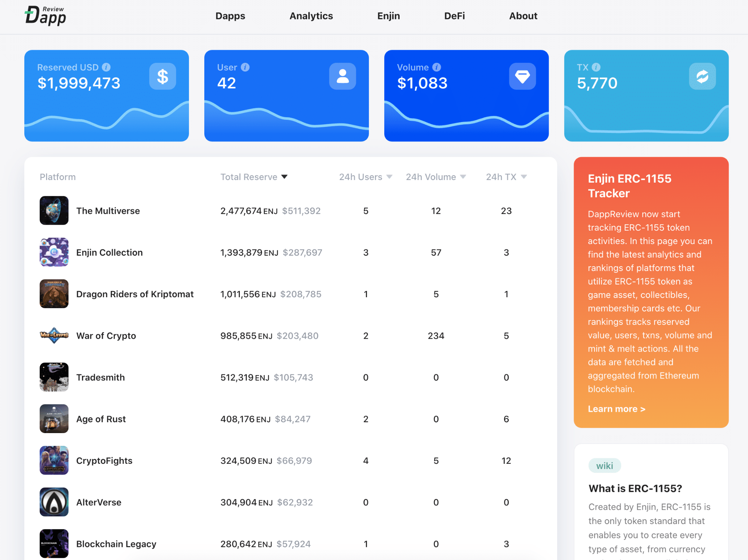The image size is (748, 560).
Task: Click the TX info icon
Action: 596,67
